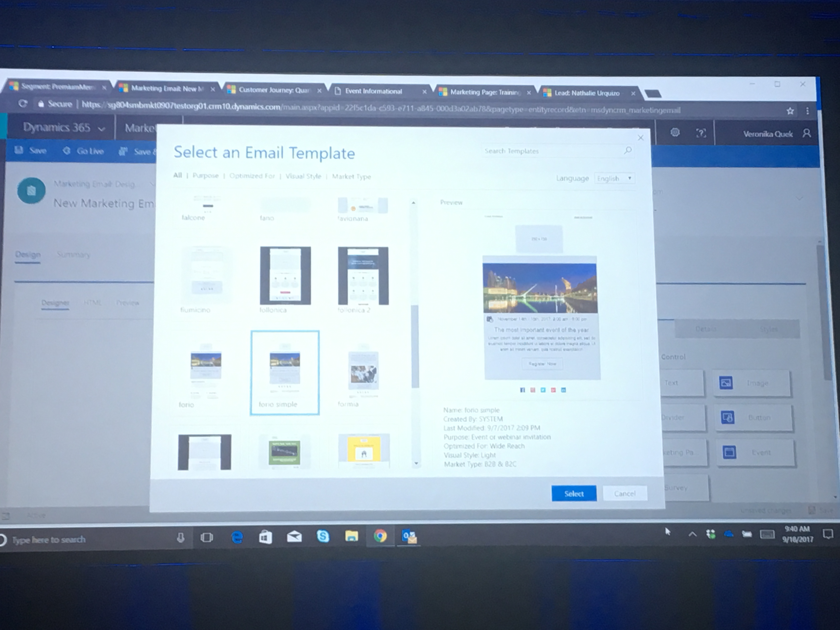Click the search magnifier icon

[x=628, y=150]
